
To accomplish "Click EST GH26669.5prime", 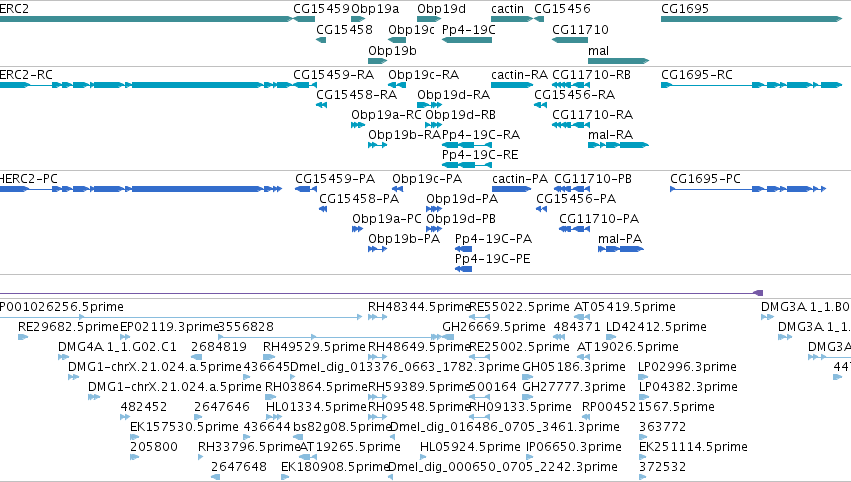I will click(494, 327).
